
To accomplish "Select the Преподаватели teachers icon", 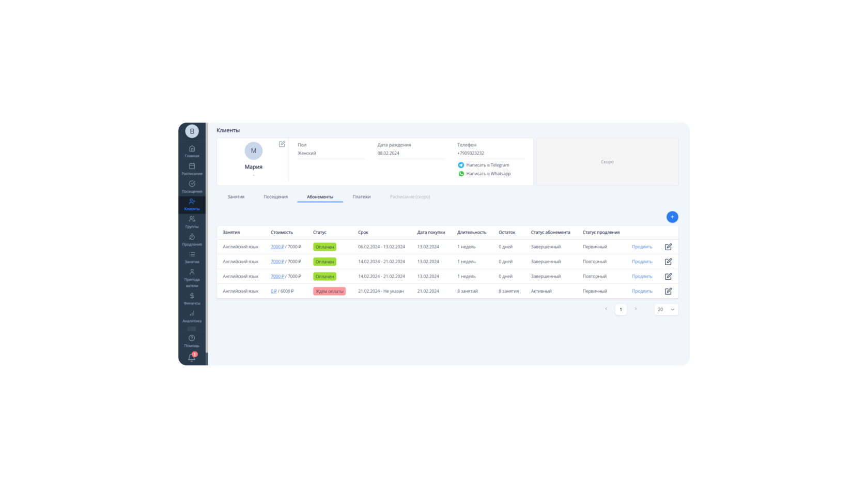I will [x=192, y=271].
